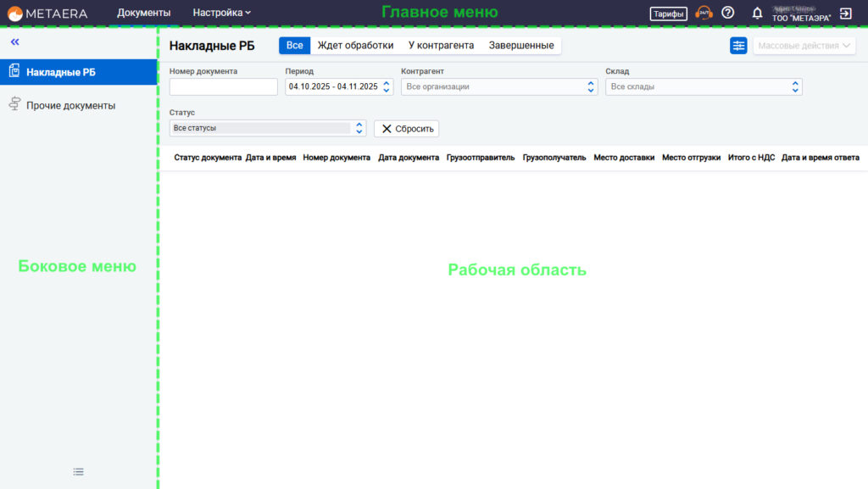The height and width of the screenshot is (489, 868).
Task: Open 24/7 support headset icon
Action: (x=704, y=13)
